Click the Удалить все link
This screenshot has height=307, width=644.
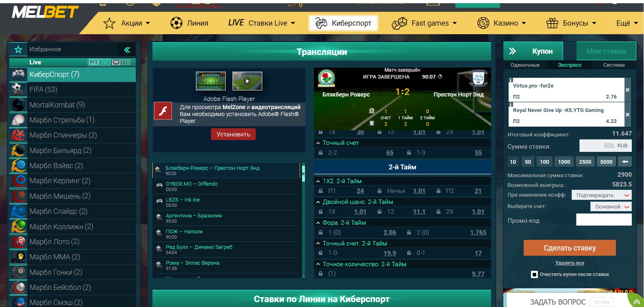[570, 263]
